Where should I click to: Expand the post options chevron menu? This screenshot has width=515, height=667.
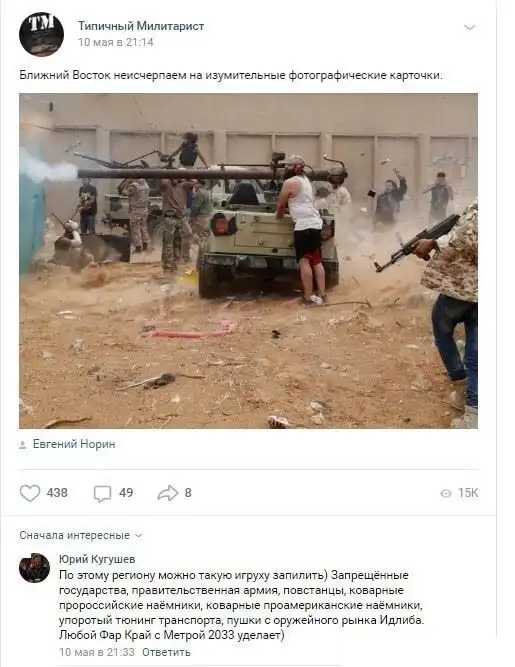pos(469,28)
